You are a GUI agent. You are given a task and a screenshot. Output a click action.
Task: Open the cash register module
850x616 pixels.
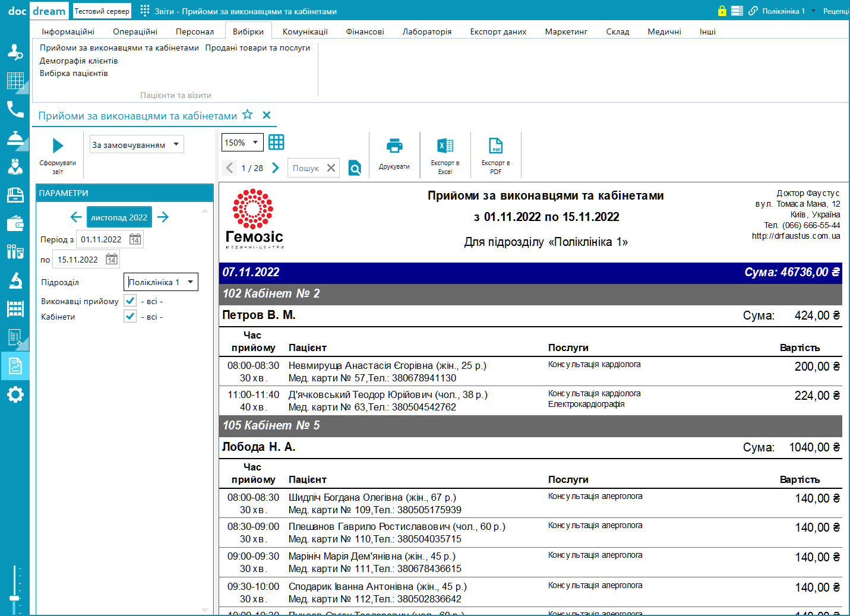coord(15,195)
